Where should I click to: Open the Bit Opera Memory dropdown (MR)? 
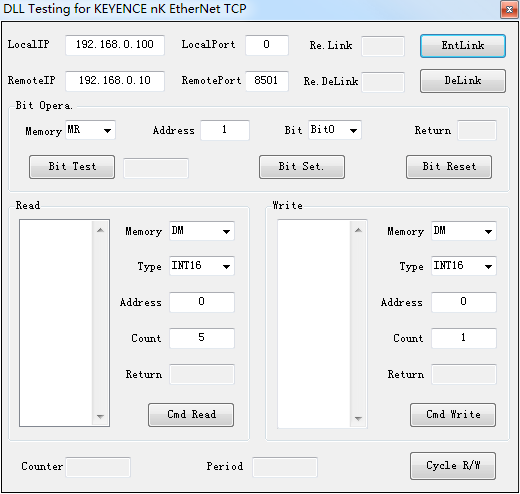click(90, 130)
